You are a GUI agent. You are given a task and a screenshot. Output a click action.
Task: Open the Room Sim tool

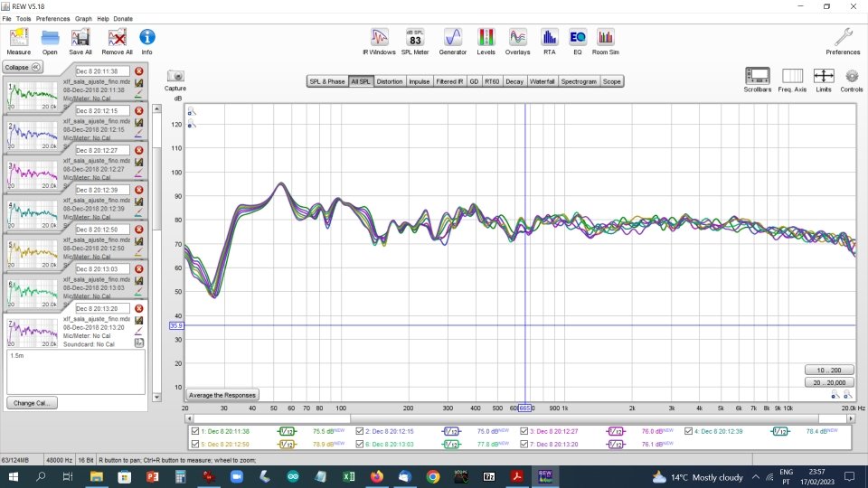pyautogui.click(x=606, y=38)
